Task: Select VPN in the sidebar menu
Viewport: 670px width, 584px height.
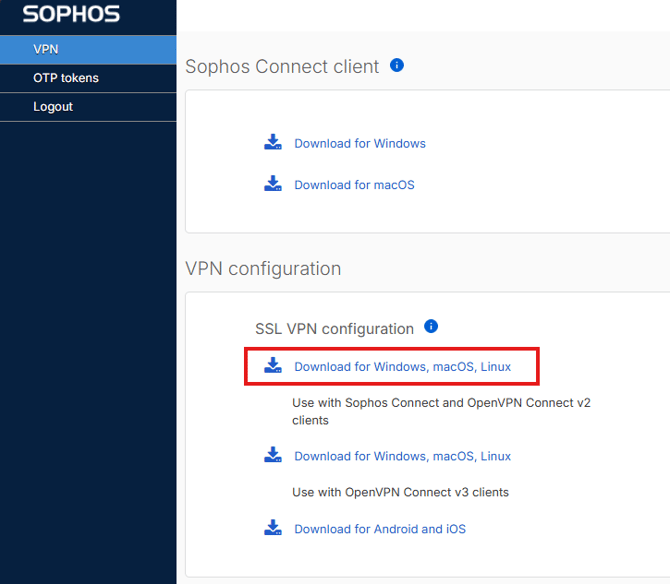Action: pyautogui.click(x=46, y=49)
